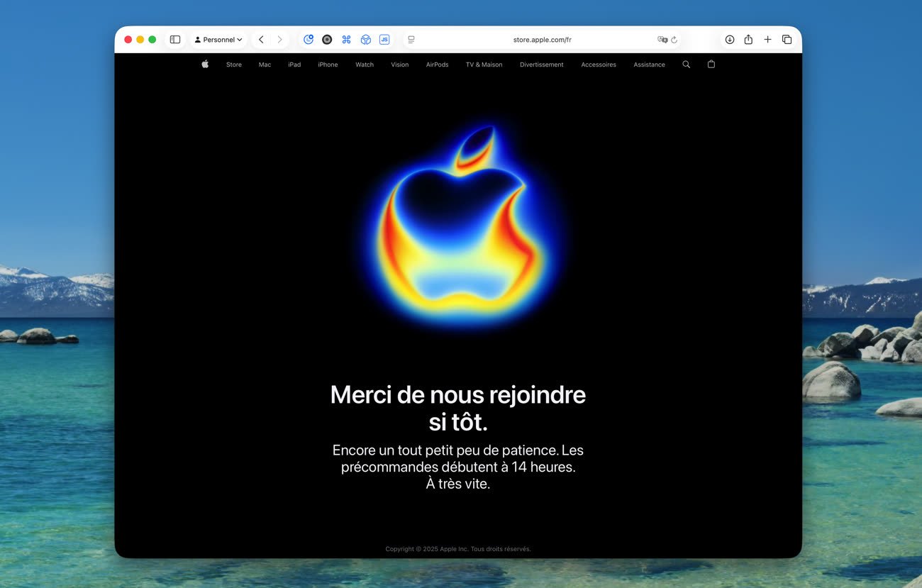This screenshot has height=588, width=922.
Task: Open the page menu (reader) icon
Action: [x=411, y=40]
